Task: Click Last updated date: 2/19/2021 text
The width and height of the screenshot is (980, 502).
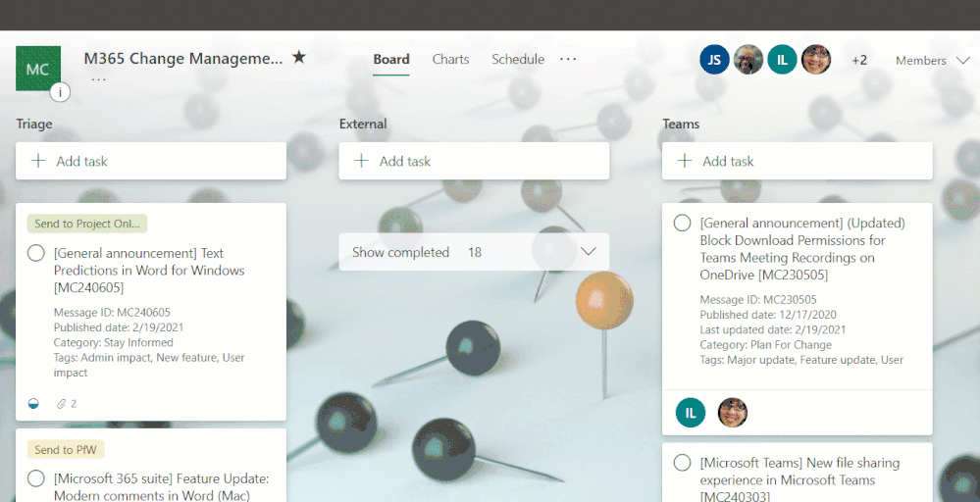Action: point(772,329)
